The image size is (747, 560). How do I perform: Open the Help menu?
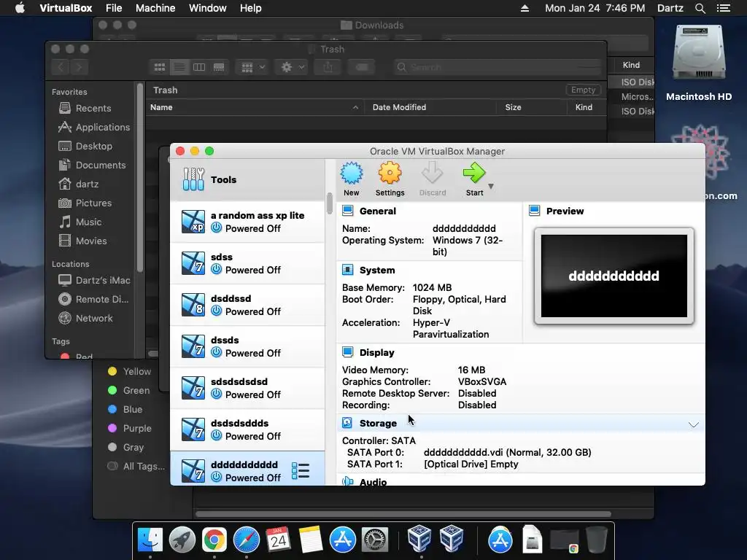[251, 8]
